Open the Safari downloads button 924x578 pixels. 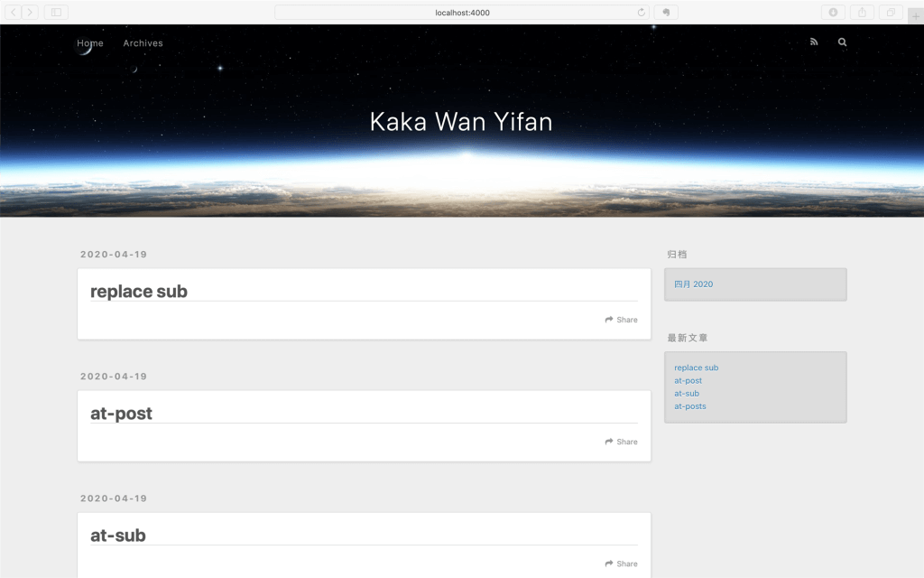click(832, 13)
